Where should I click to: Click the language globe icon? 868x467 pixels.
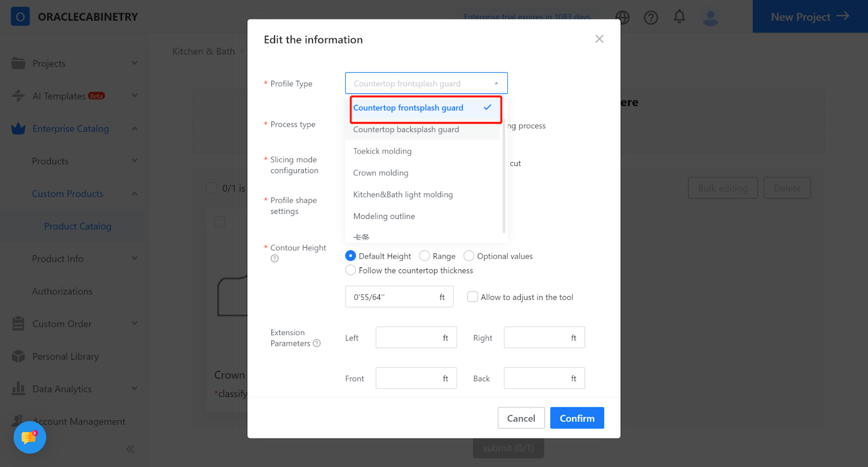[x=623, y=18]
